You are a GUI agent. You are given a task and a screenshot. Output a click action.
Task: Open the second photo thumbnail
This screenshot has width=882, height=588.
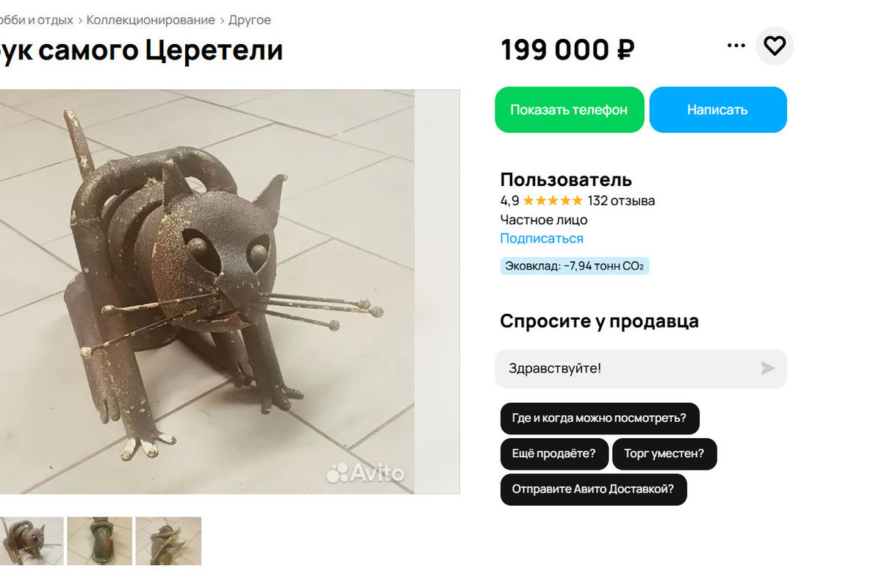(99, 541)
